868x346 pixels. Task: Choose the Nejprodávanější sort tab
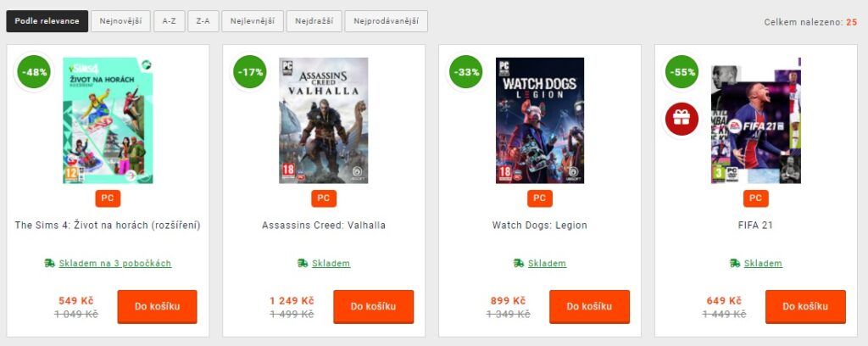coord(386,21)
